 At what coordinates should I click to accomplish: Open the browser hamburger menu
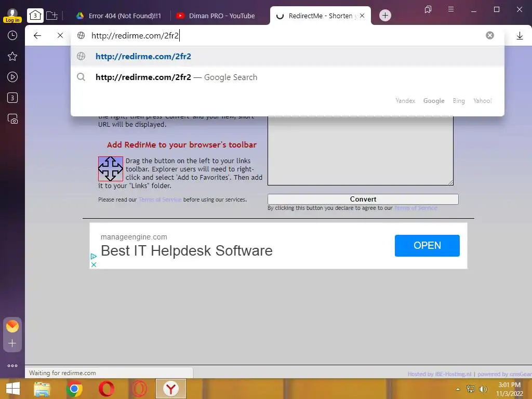pos(451,9)
